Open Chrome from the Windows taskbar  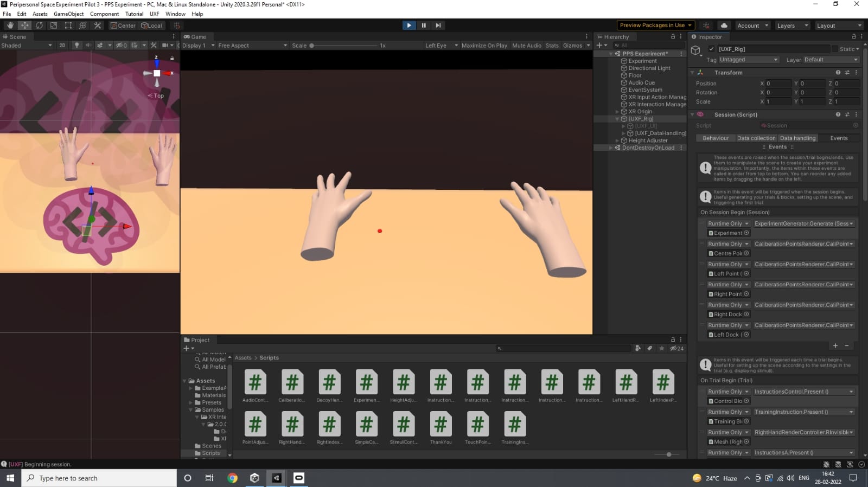pos(232,478)
